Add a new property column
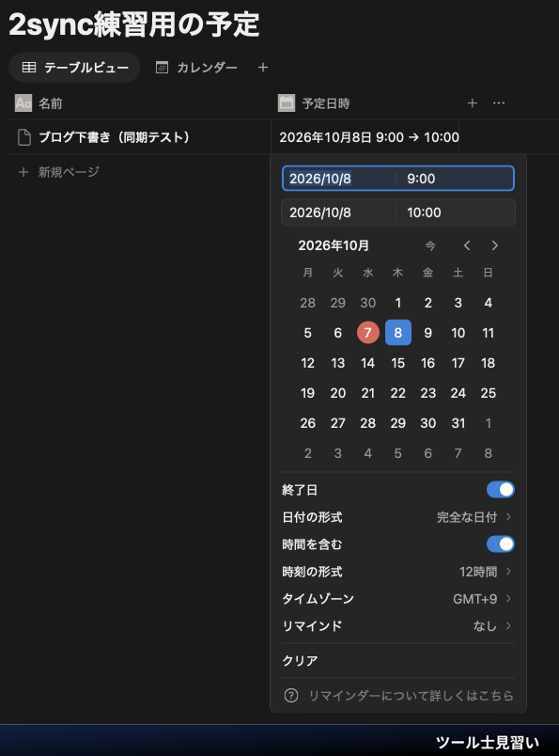 click(x=473, y=102)
